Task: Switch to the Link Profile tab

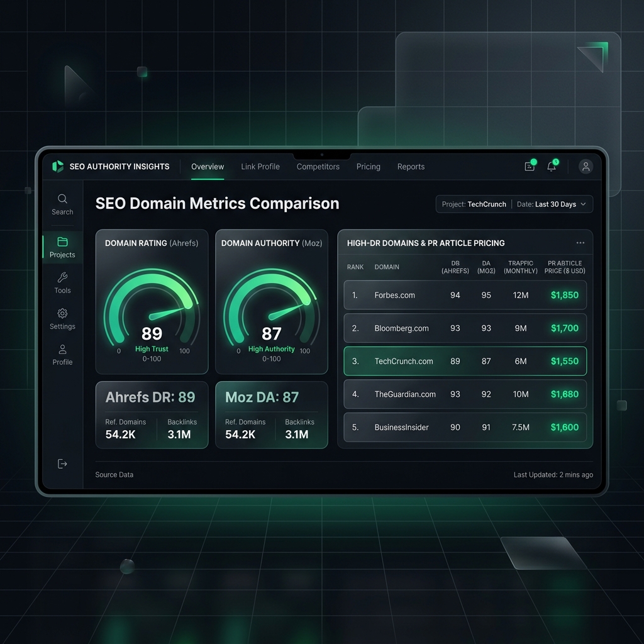Action: pos(260,167)
